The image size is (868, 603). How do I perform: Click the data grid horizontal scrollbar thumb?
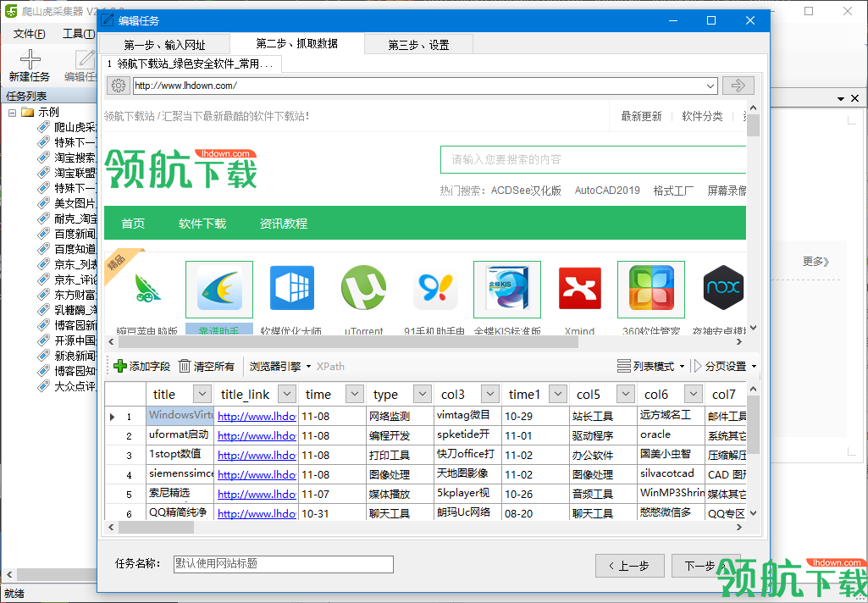click(x=156, y=527)
